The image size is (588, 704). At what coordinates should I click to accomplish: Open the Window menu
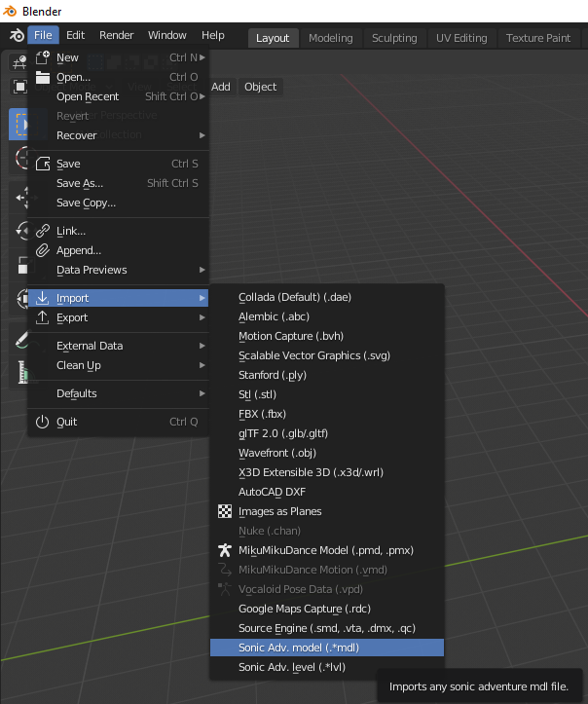[167, 35]
